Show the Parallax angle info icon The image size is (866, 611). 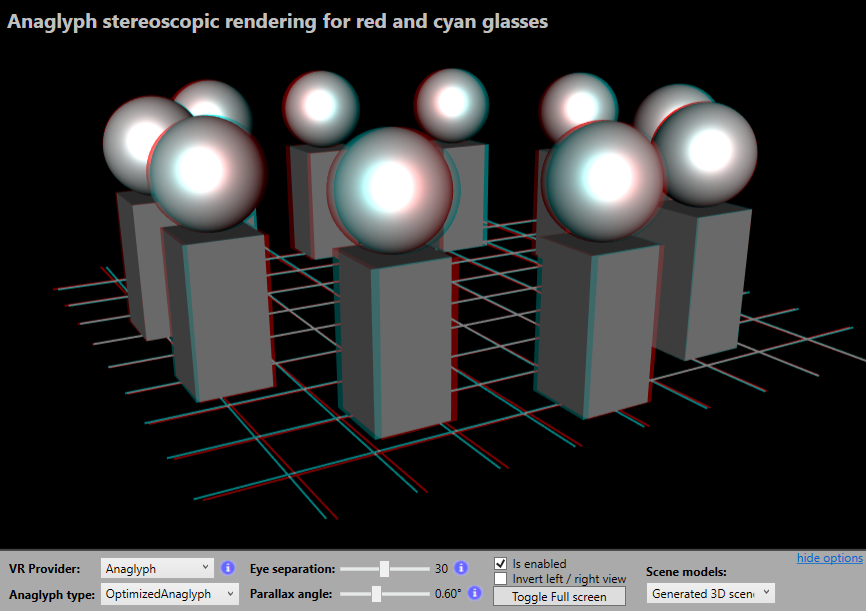pos(474,593)
